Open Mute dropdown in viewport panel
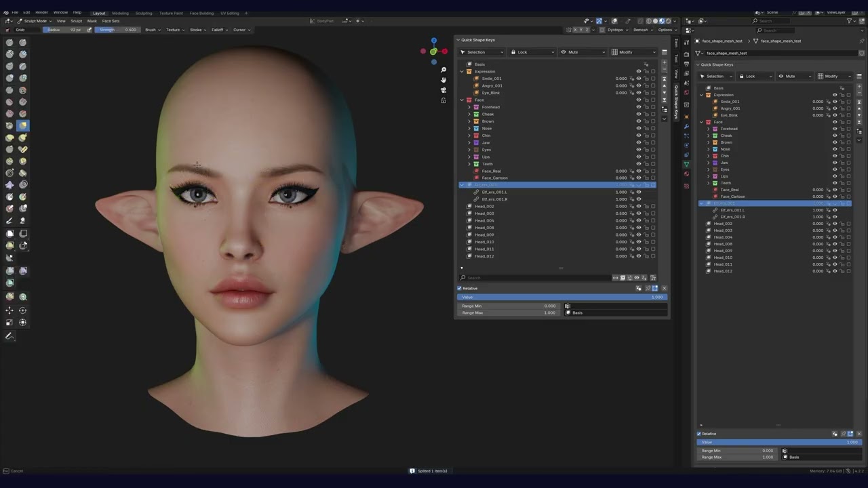The image size is (868, 488). click(x=583, y=52)
